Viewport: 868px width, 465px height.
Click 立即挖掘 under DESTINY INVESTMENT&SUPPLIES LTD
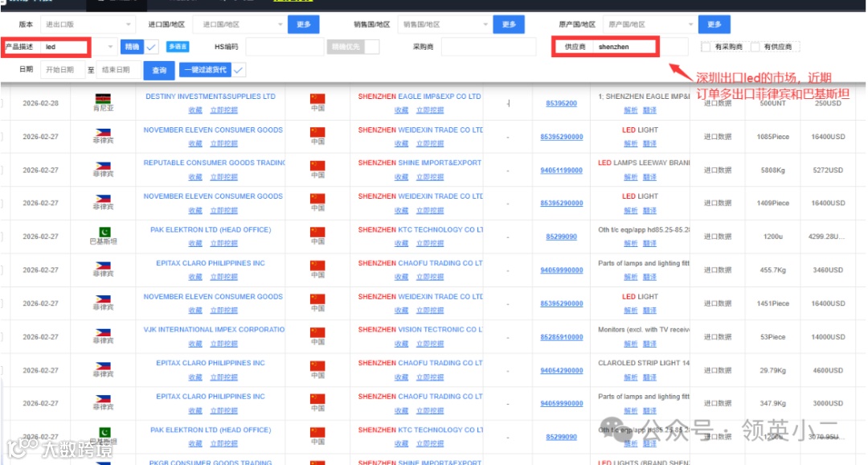coord(223,110)
